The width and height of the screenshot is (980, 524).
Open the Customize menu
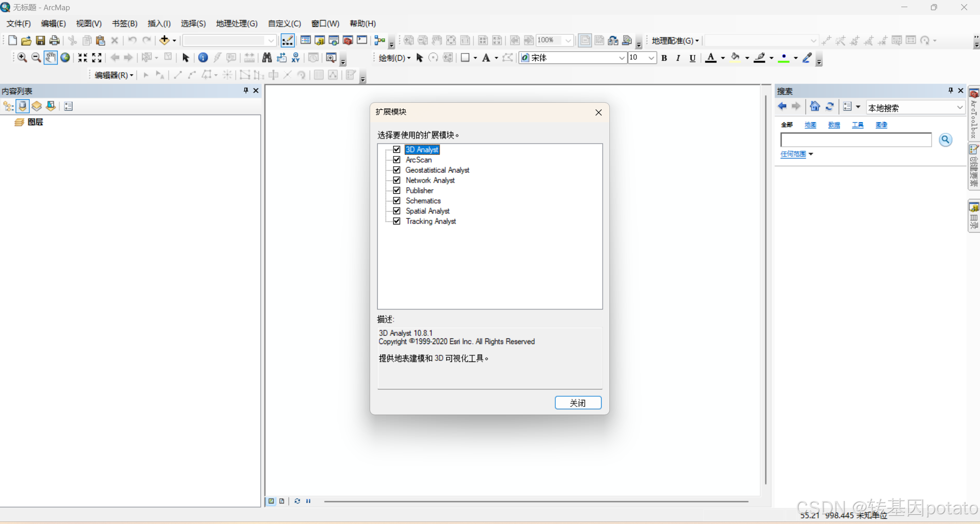284,24
